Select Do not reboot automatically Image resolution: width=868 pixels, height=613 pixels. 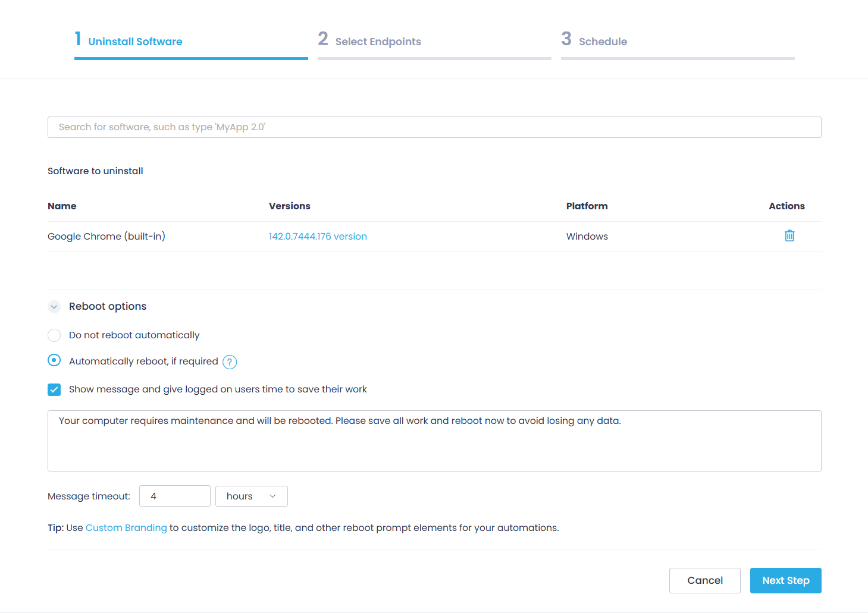tap(54, 335)
